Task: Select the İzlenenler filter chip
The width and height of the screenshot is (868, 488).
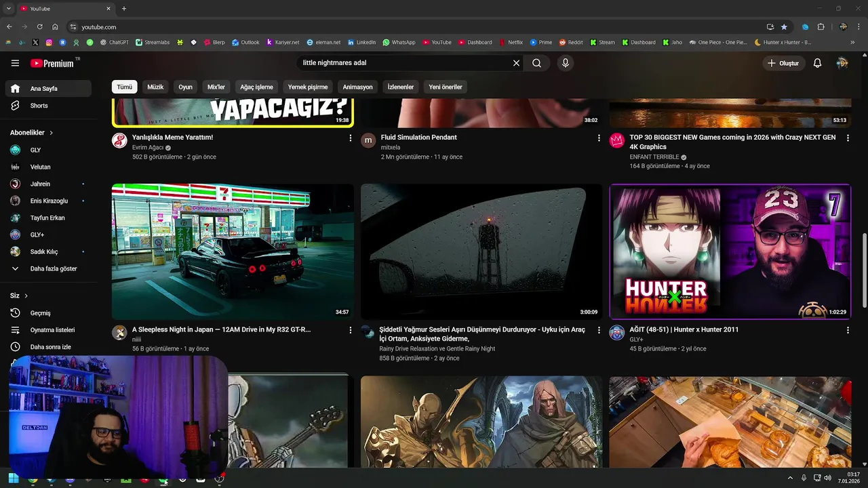Action: tap(400, 87)
